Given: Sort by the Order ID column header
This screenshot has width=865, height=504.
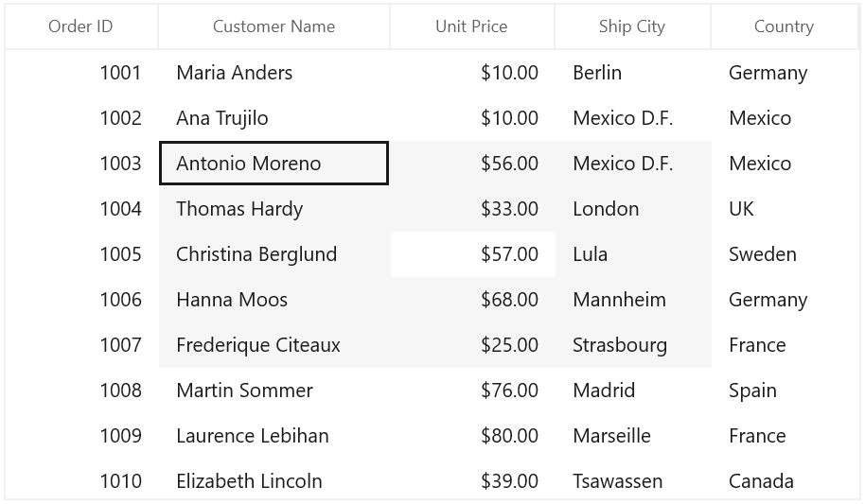Looking at the screenshot, I should click(81, 26).
